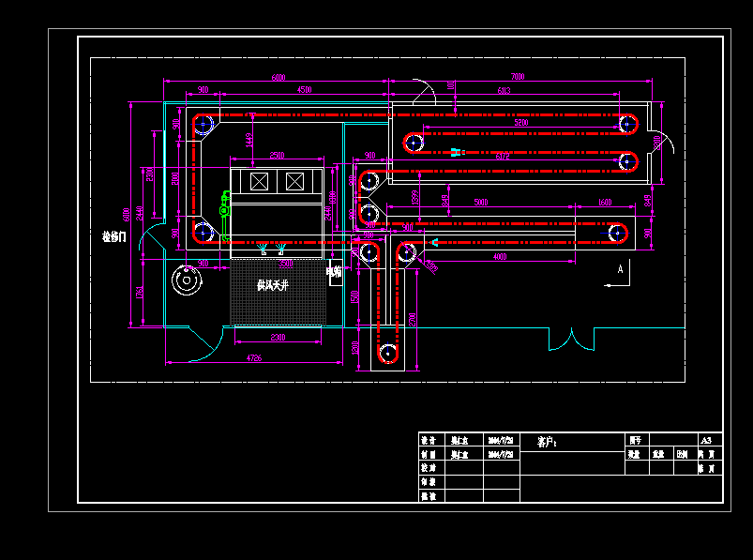This screenshot has height=560, width=753.
Task: Pick the cyan hanger symbol on the 6172 line
Action: [458, 152]
